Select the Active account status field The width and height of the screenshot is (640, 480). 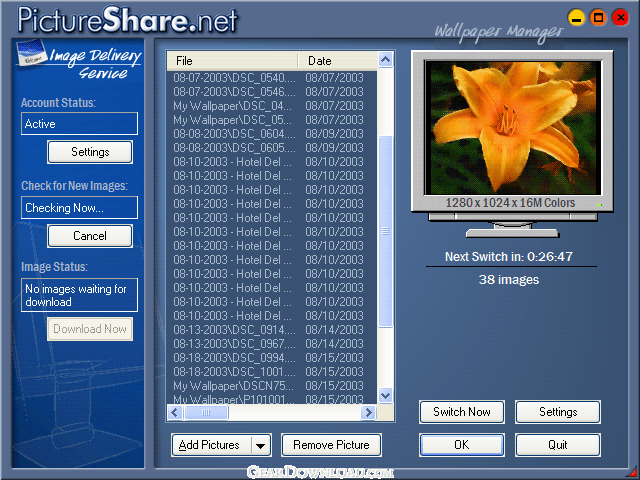(79, 124)
